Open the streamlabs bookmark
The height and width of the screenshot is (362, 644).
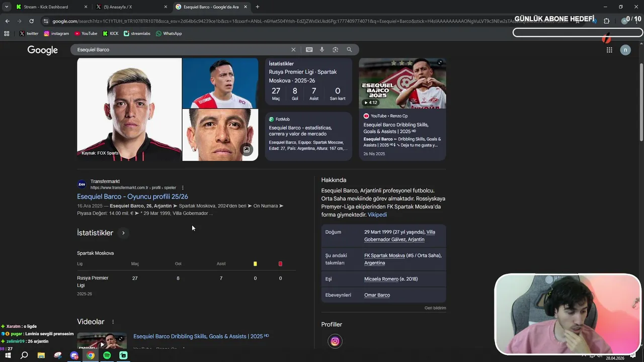pos(137,34)
